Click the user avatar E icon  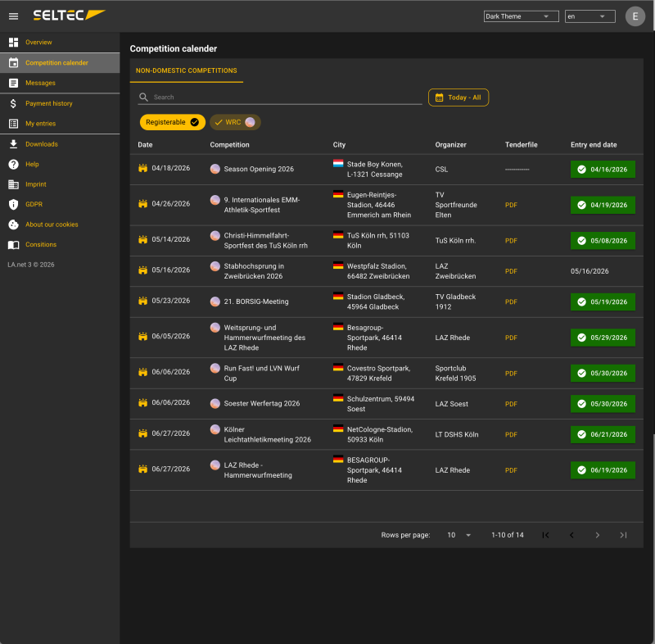(x=635, y=16)
